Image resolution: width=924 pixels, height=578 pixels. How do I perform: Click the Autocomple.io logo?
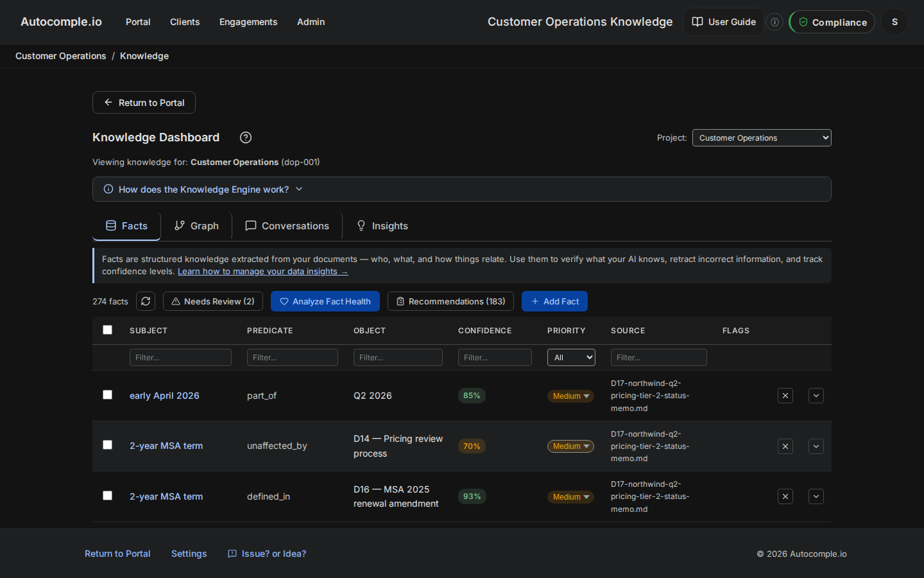coord(61,22)
